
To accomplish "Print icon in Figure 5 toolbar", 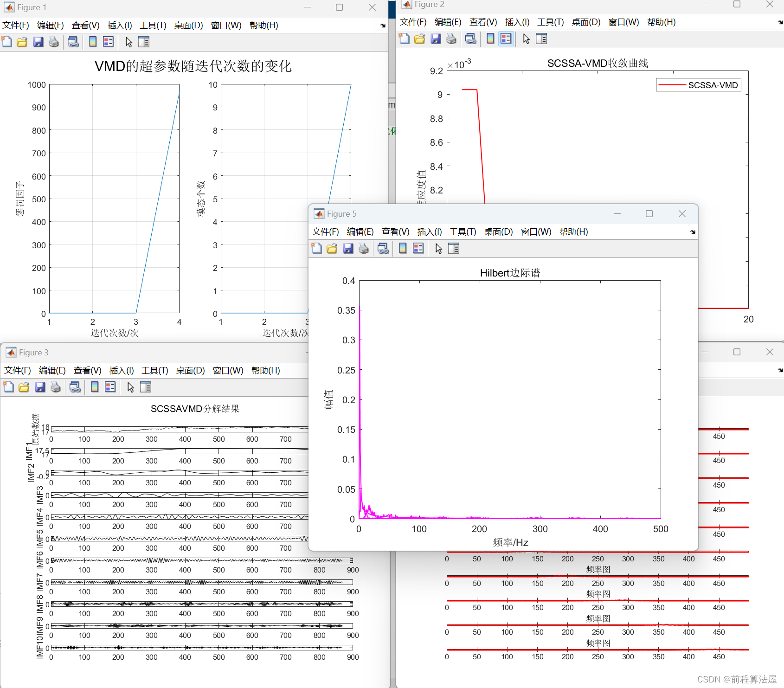I will click(364, 249).
